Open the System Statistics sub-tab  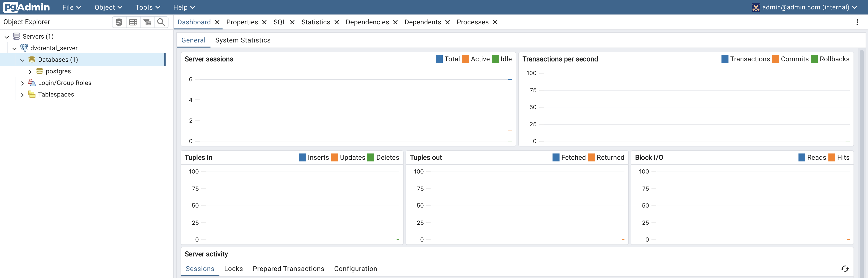point(243,40)
